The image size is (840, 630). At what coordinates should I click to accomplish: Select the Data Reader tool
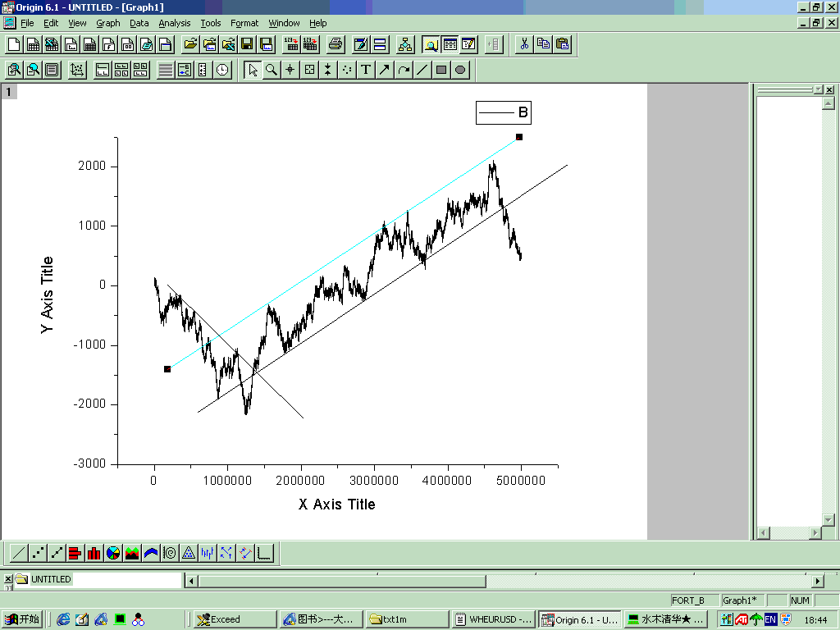pos(309,70)
